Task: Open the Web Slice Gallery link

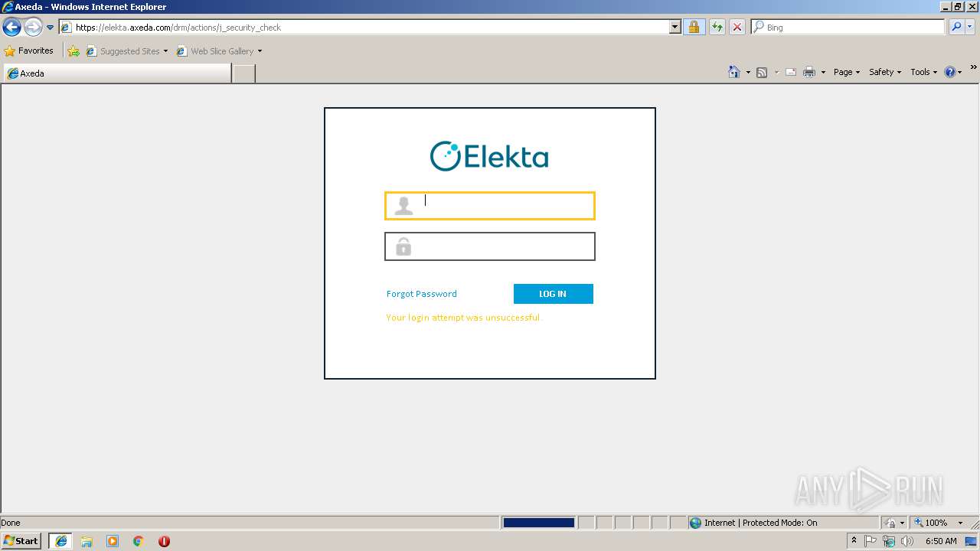Action: coord(215,51)
